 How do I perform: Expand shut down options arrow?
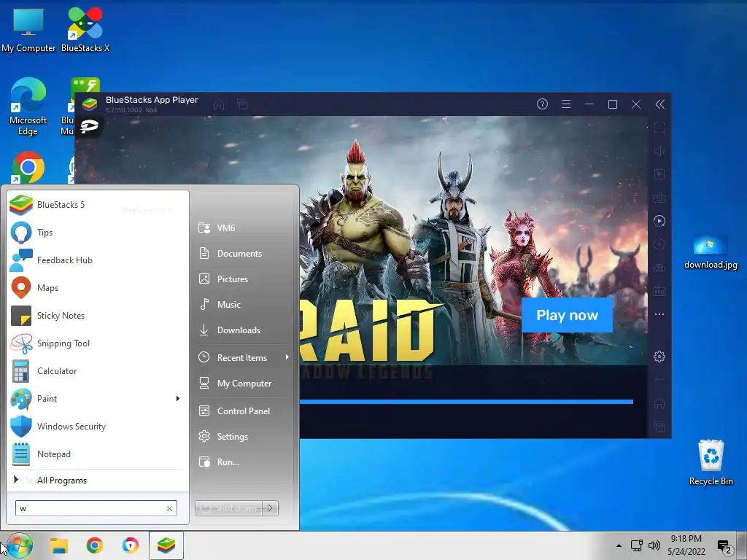270,508
